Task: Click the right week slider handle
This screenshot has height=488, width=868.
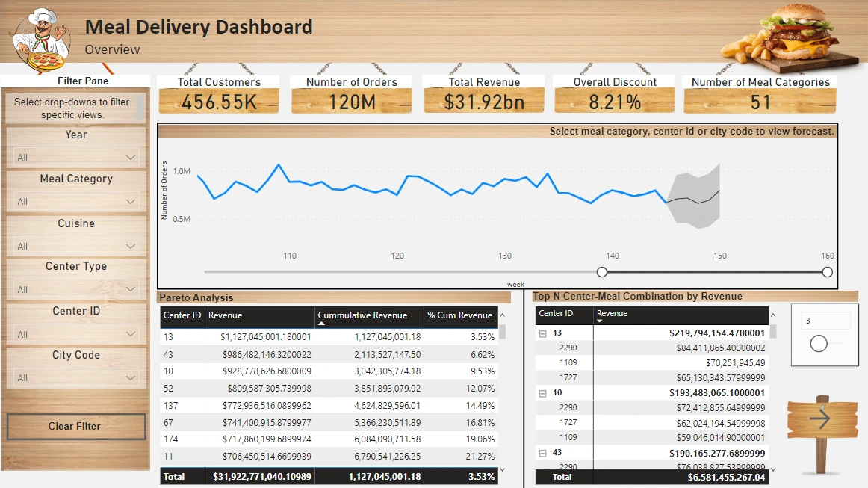Action: pyautogui.click(x=827, y=272)
